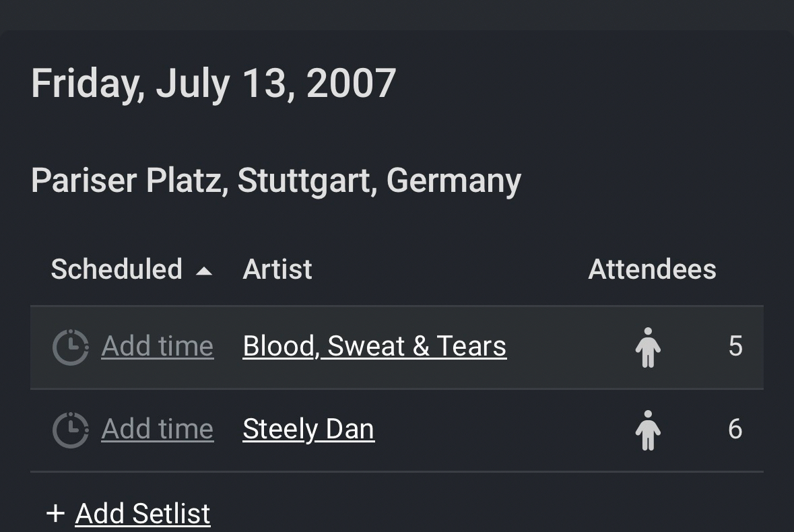The image size is (794, 532).
Task: Sort the table by Scheduled column
Action: [117, 269]
